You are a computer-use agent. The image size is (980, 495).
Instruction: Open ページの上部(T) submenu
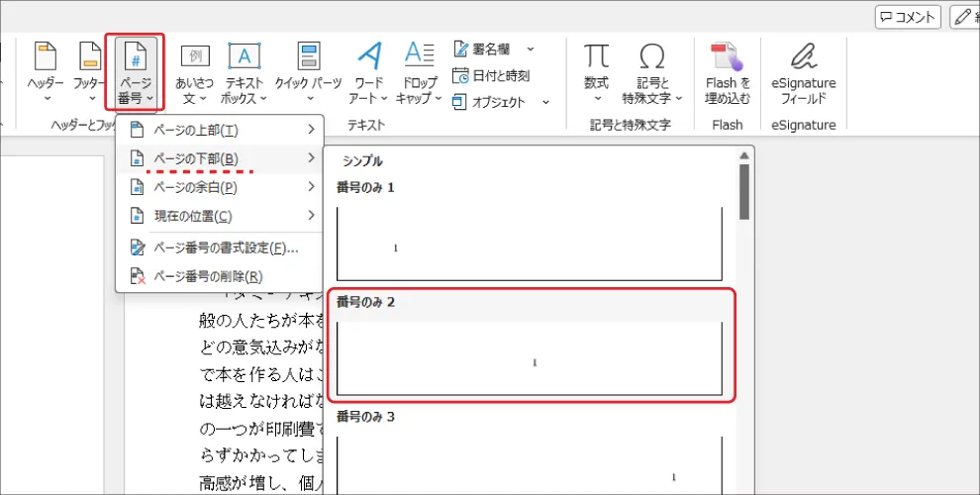click(x=220, y=130)
